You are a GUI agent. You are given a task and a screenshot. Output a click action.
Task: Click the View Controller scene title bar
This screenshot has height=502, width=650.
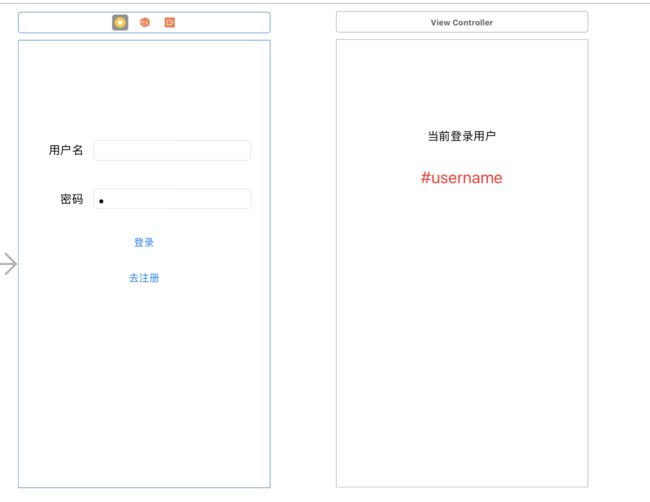tap(462, 22)
